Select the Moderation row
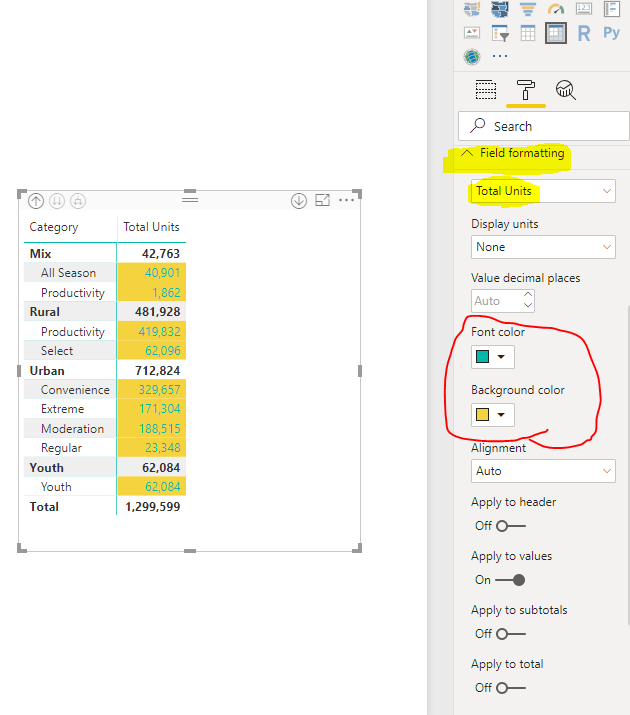 72,429
